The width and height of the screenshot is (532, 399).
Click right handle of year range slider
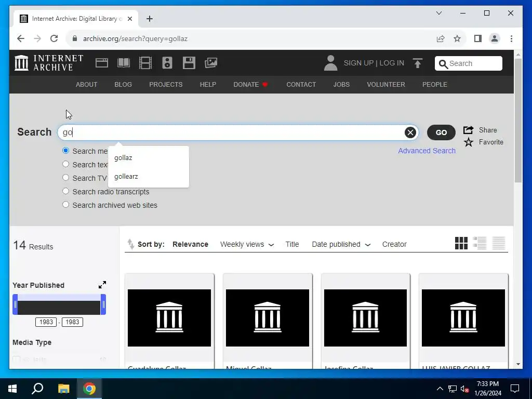(x=103, y=304)
